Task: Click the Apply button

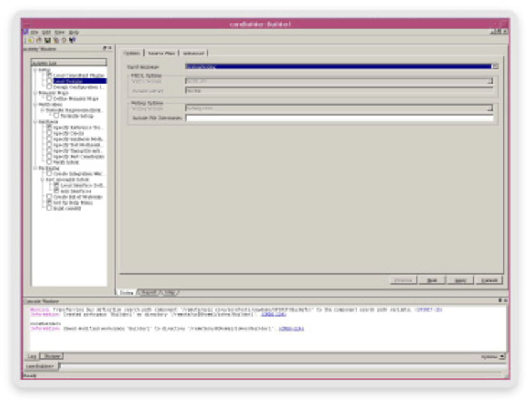Action: pos(460,280)
